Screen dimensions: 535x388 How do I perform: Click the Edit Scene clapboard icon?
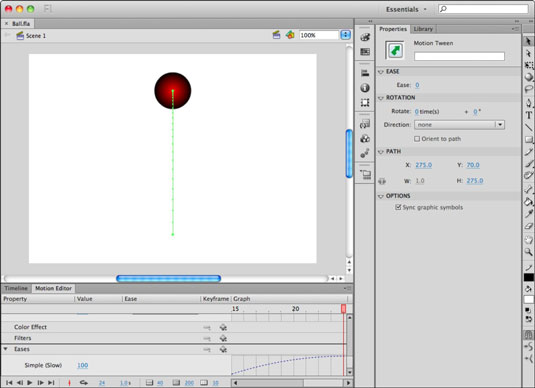[x=276, y=35]
